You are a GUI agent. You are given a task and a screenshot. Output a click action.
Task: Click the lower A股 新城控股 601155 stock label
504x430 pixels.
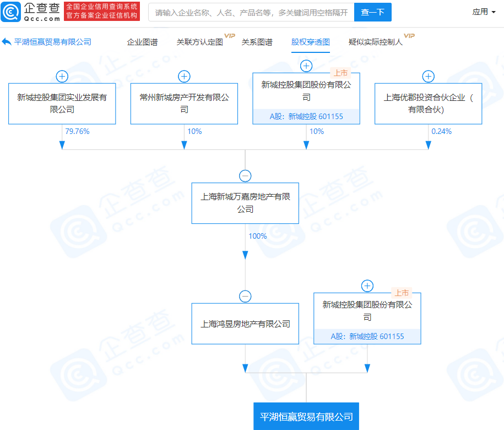point(367,336)
